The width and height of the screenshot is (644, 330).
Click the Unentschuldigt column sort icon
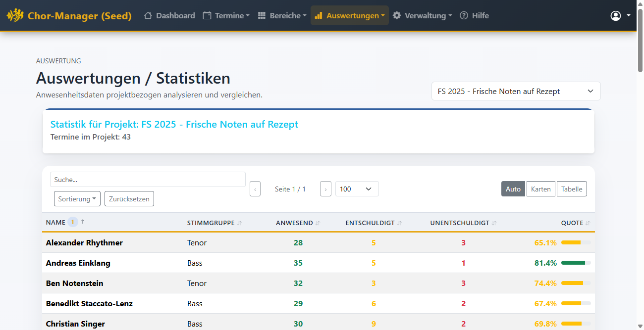494,223
